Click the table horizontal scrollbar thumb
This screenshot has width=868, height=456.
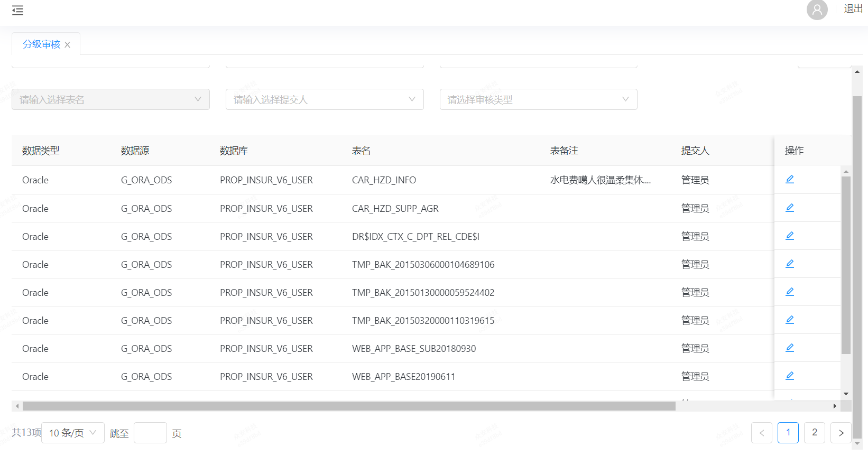pyautogui.click(x=349, y=406)
